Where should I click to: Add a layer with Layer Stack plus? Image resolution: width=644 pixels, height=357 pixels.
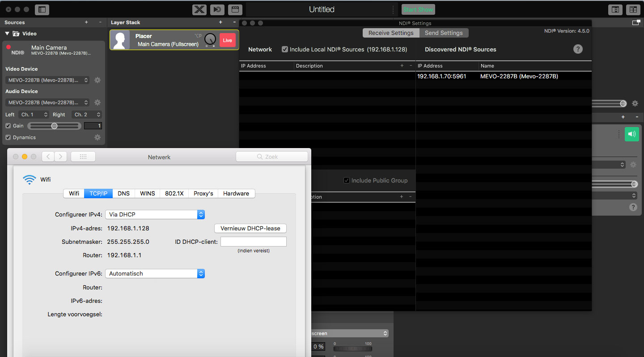pos(220,22)
